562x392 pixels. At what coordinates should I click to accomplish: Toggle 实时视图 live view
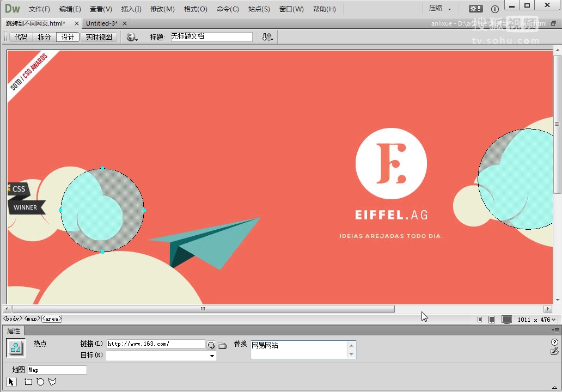tap(99, 37)
